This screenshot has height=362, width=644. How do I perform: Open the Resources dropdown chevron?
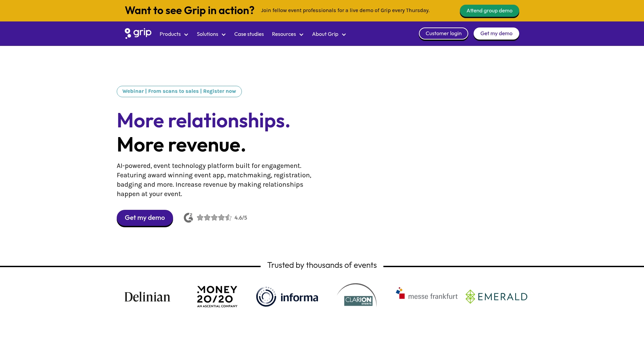(301, 35)
